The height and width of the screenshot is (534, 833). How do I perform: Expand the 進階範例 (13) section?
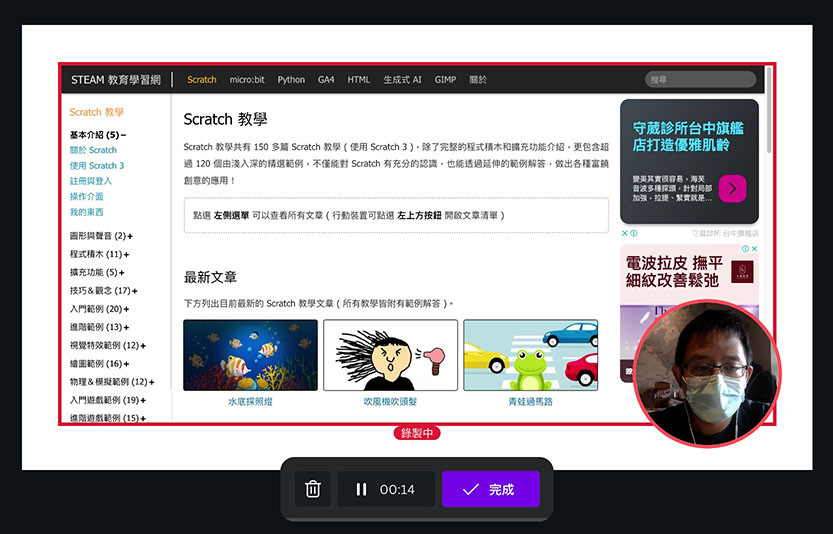(x=99, y=327)
